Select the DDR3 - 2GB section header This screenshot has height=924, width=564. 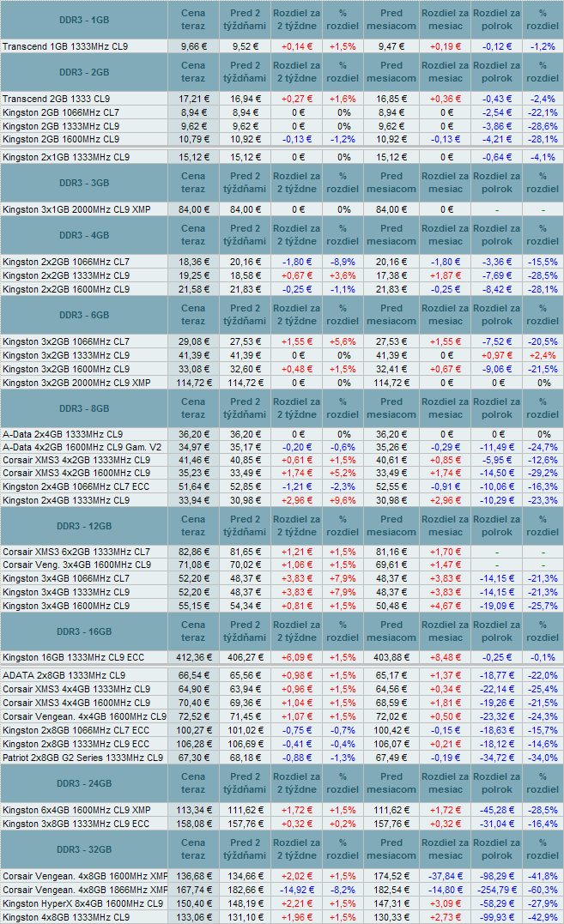pyautogui.click(x=84, y=72)
